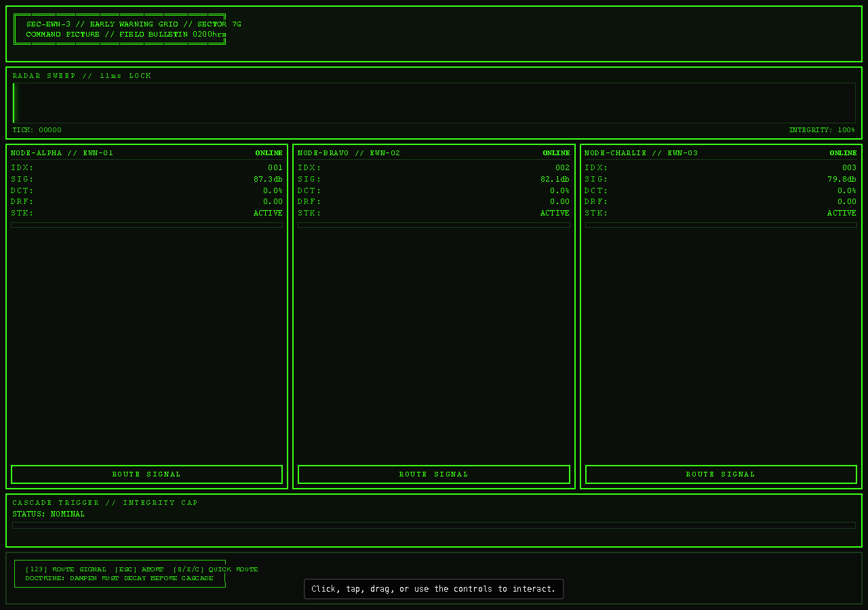Viewport: 868px width, 610px height.
Task: Click CASCADE TRIGGER // INTEGRITY CAP heading
Action: point(105,503)
